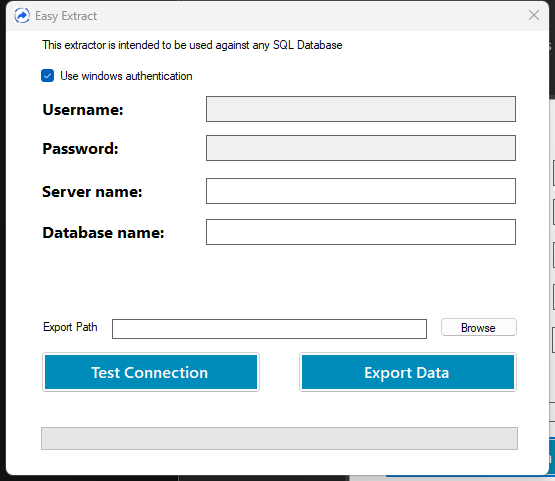Close the Easy Extract window
Screen dimensions: 555x481
coord(534,15)
